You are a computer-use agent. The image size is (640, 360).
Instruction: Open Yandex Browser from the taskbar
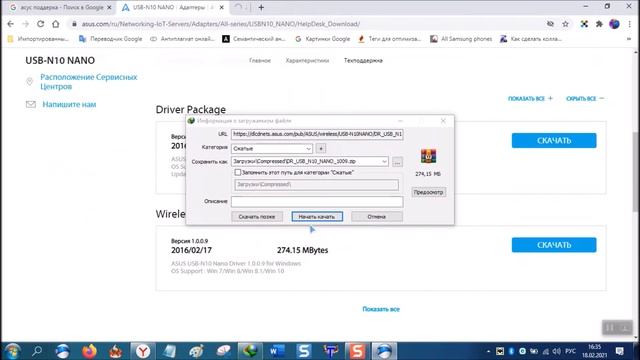point(142,351)
